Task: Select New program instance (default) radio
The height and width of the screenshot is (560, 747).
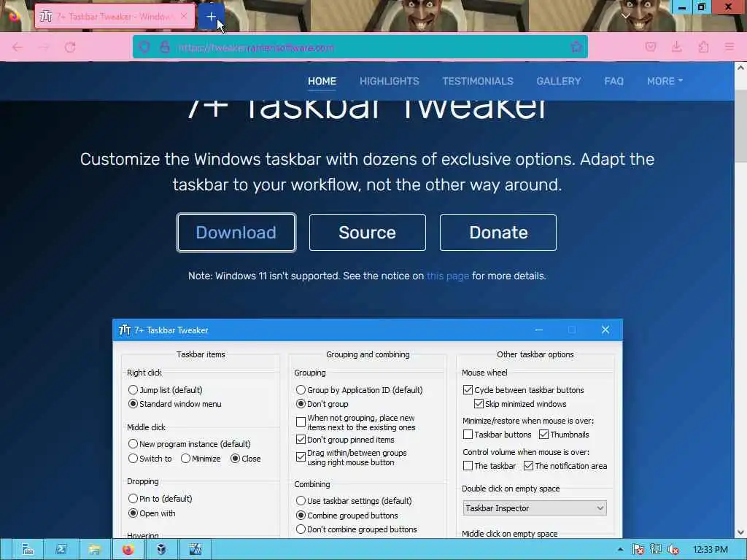Action: (x=133, y=444)
